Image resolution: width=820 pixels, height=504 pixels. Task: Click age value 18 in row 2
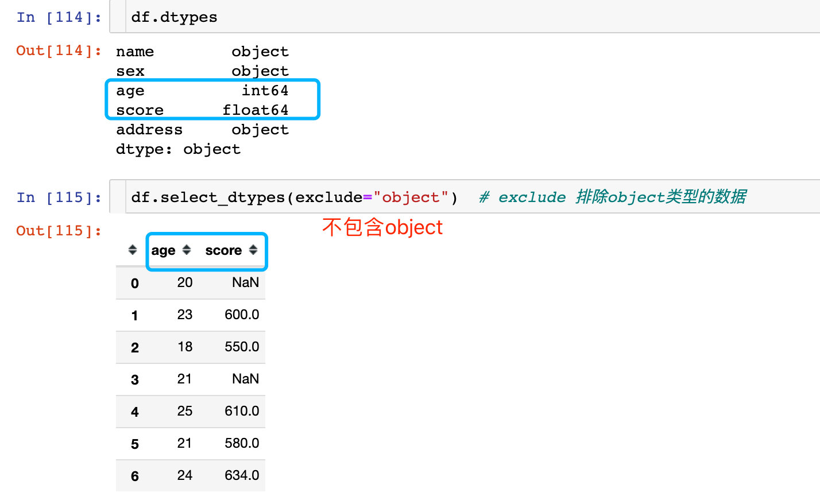[x=185, y=347]
